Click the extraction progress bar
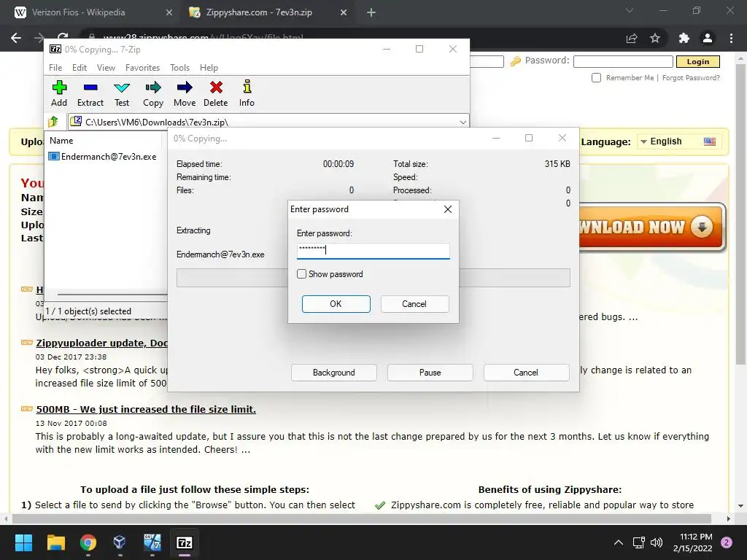747x560 pixels. [x=373, y=278]
